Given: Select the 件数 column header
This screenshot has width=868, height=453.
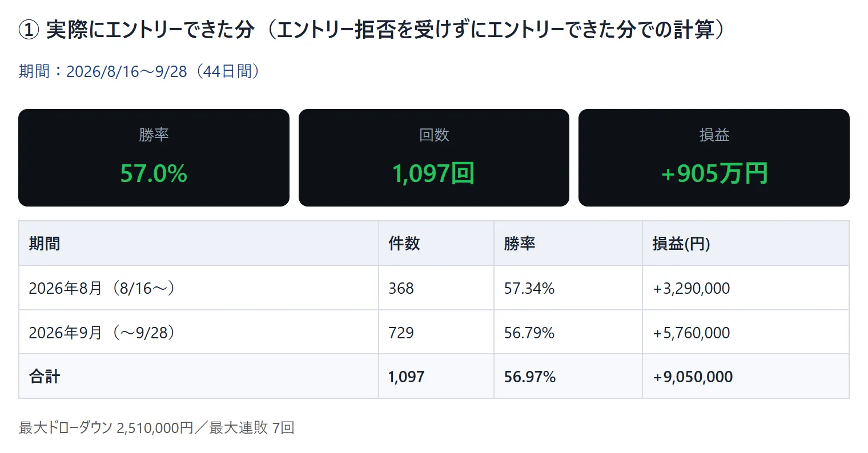Looking at the screenshot, I should [436, 244].
